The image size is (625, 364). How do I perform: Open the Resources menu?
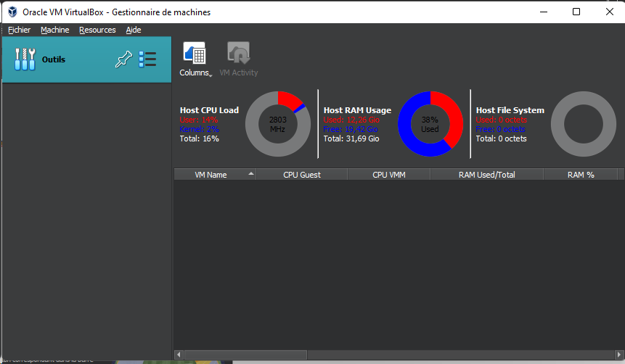pos(97,30)
